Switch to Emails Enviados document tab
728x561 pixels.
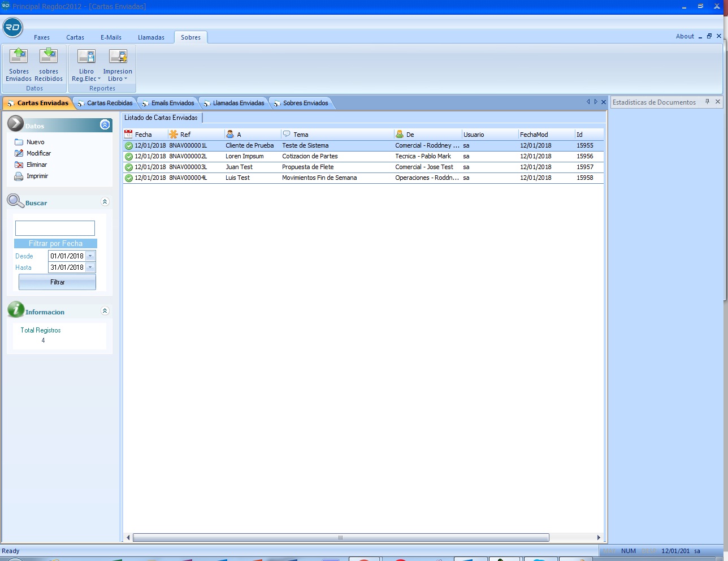[x=168, y=103]
